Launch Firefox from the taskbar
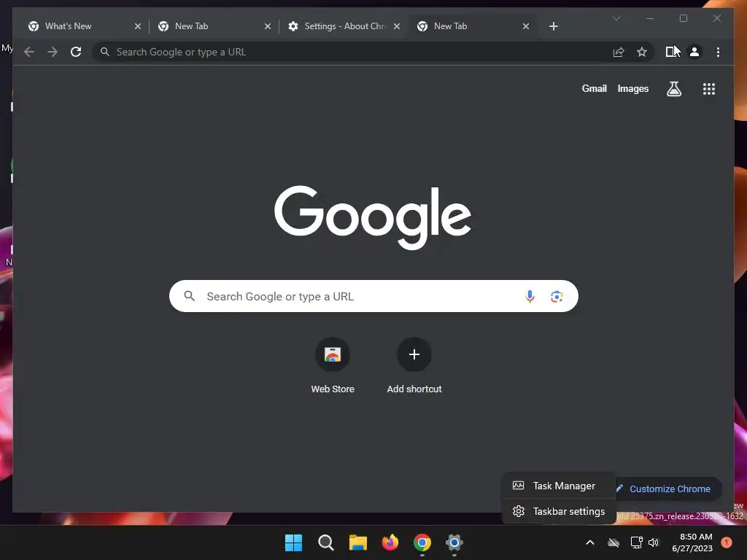 390,542
